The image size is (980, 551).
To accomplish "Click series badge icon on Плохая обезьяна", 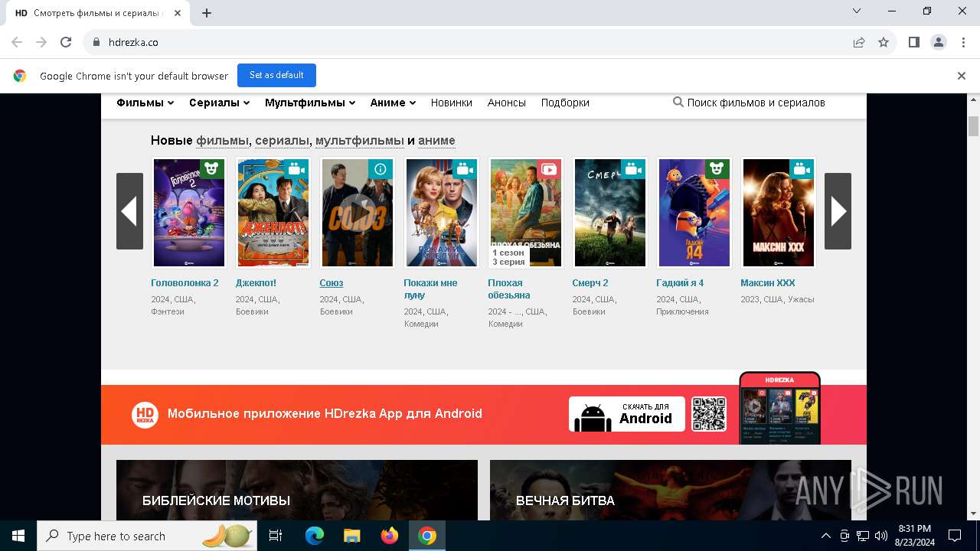I will click(x=549, y=169).
